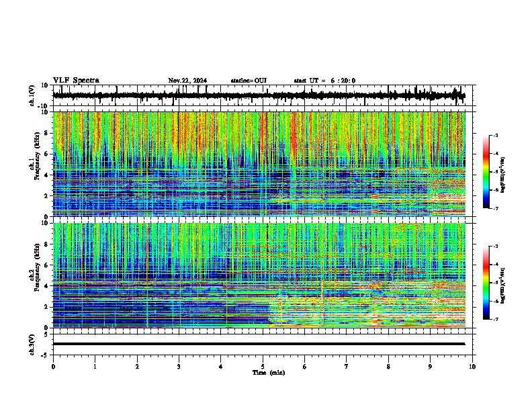The height and width of the screenshot is (411, 532).
Task: Click the "5" tick on the time axis
Action: coord(263,367)
